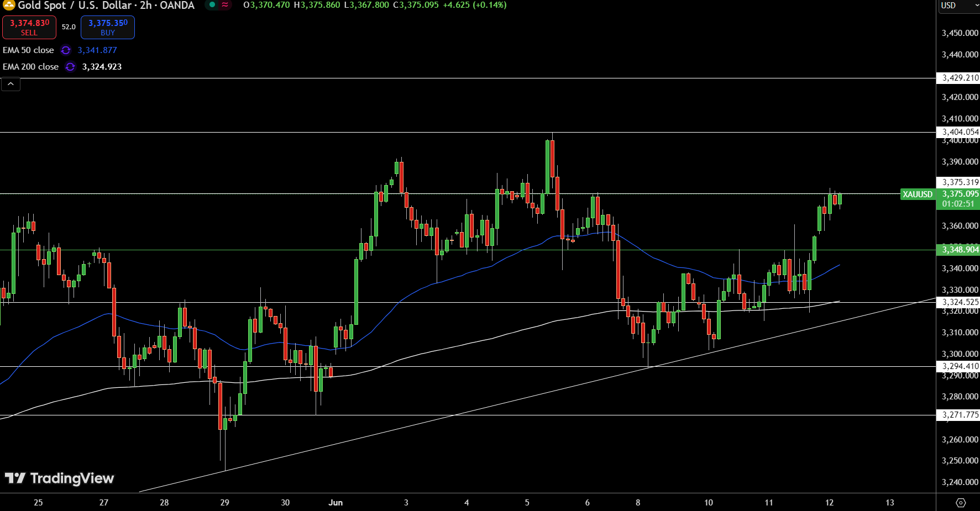Click the 3,375.319 price axis label

click(958, 182)
